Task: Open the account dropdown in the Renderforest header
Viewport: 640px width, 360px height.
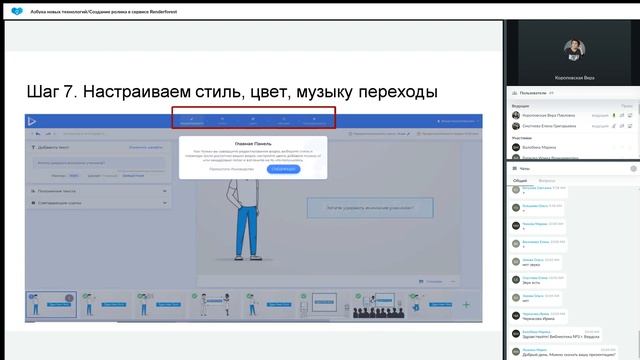Action: (458, 121)
